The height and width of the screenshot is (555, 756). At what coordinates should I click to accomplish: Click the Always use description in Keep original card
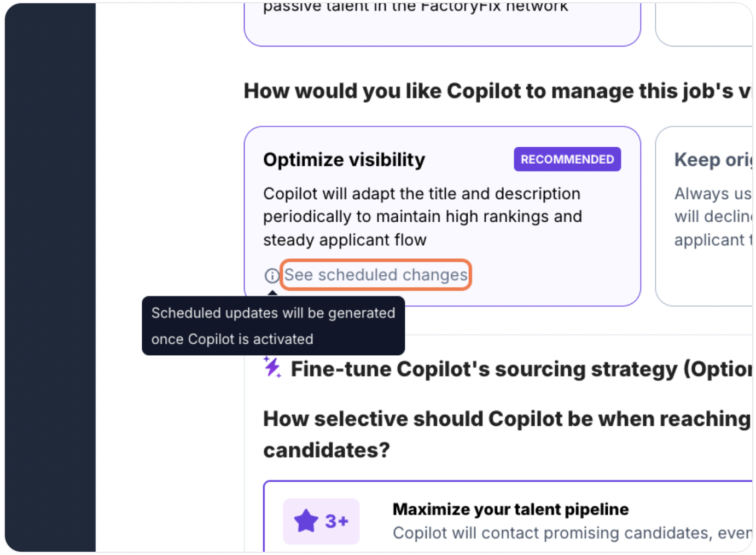coord(713,217)
